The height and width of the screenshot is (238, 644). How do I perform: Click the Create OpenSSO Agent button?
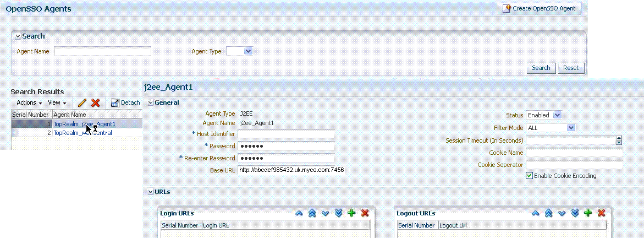click(539, 8)
